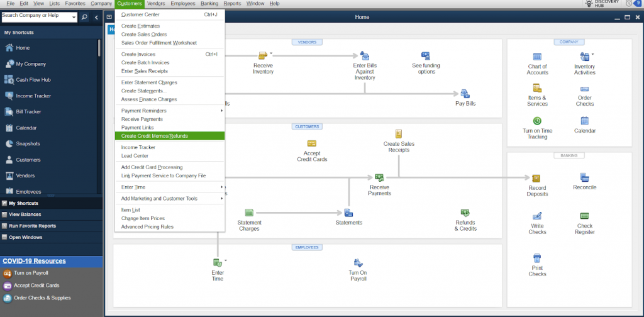Open Record Deposits icon
644x317 pixels.
point(537,178)
